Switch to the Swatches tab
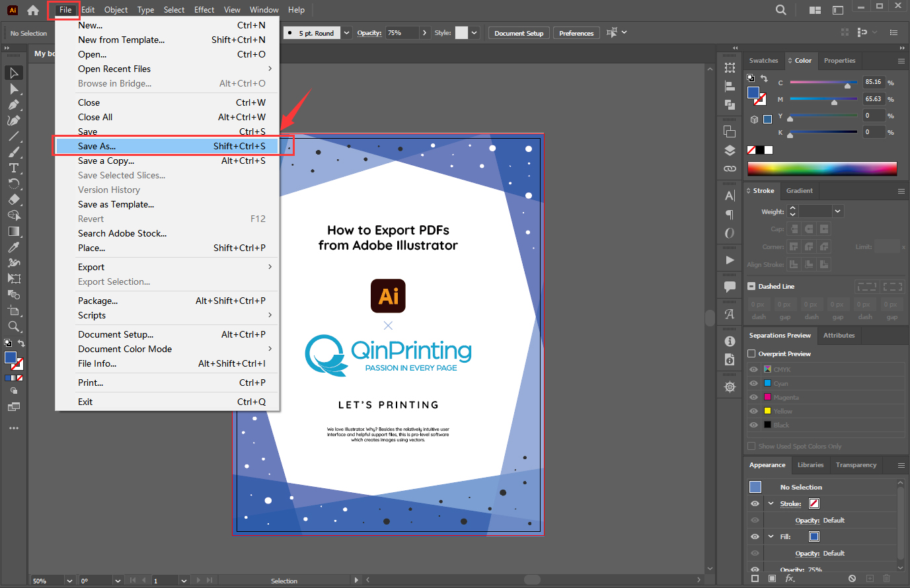Viewport: 910px width, 588px height. coord(763,61)
